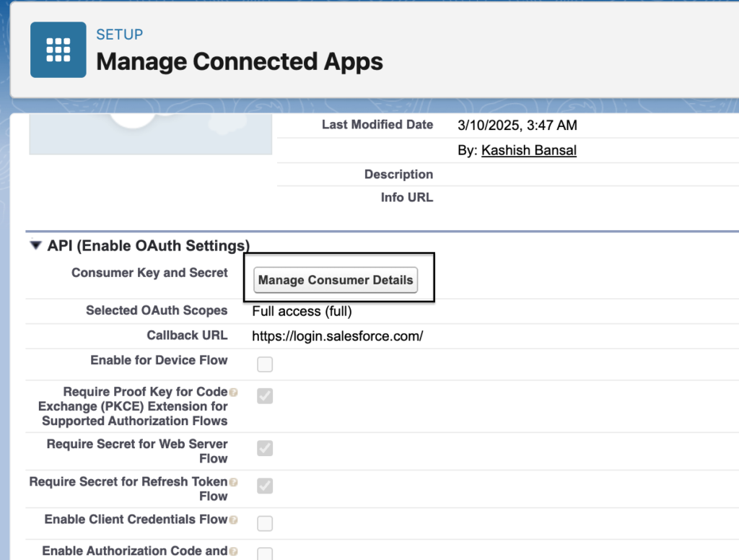Check Enable Client Credentials Flow
739x560 pixels.
click(x=265, y=523)
